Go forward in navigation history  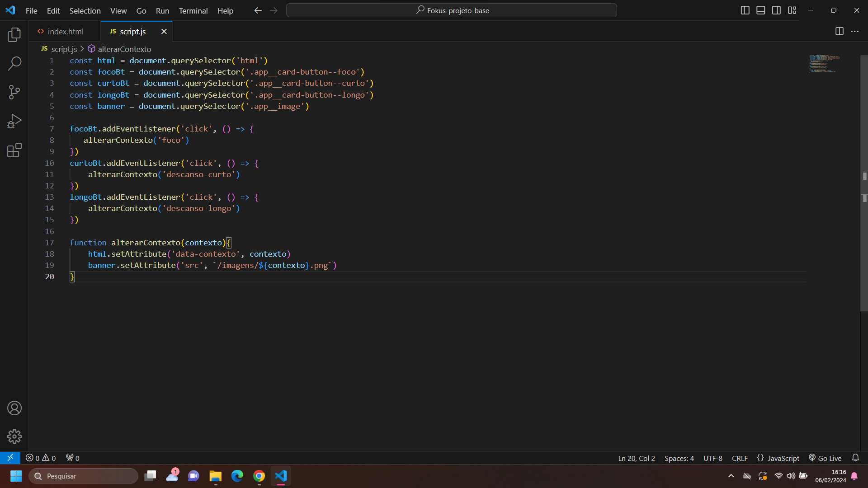(274, 10)
